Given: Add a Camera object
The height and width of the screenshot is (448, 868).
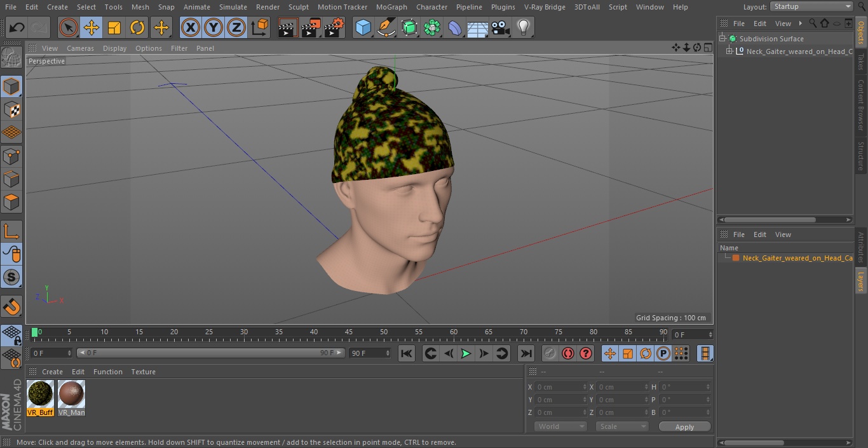Looking at the screenshot, I should 501,28.
